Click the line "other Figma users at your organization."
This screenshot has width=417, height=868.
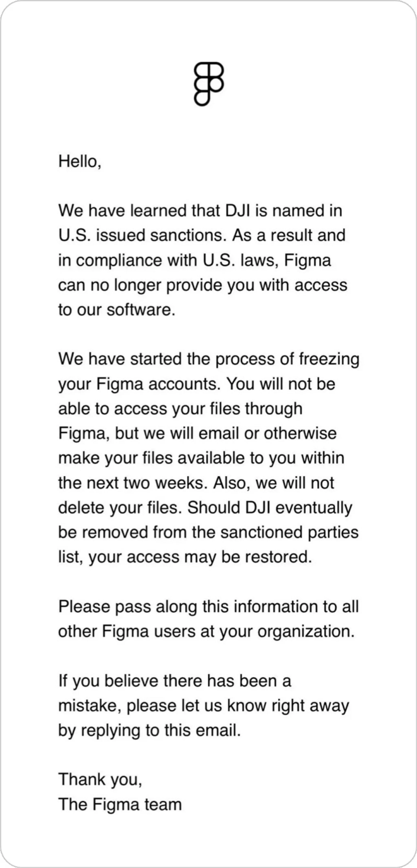point(206,631)
